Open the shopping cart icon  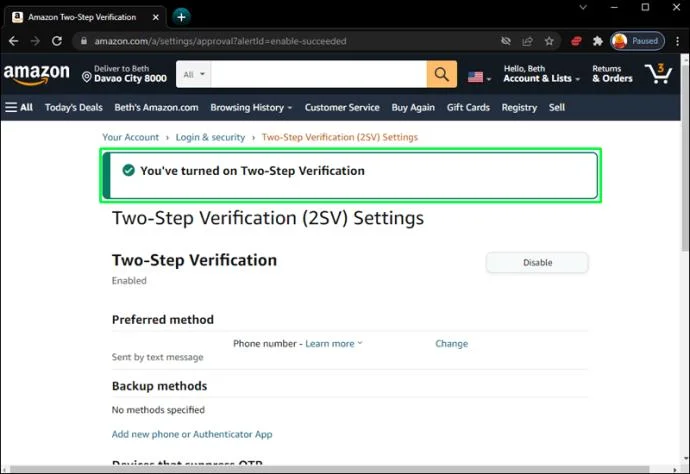(x=658, y=74)
